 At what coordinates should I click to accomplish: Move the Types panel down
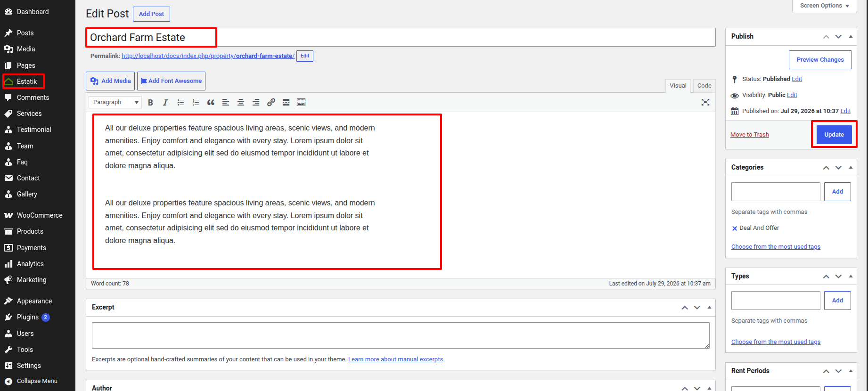(x=838, y=276)
